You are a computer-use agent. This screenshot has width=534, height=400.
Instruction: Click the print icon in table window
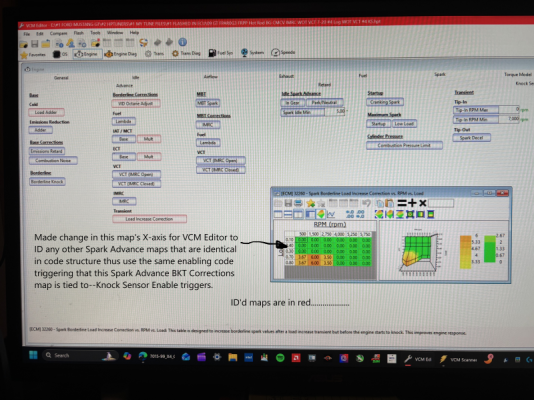click(x=298, y=203)
